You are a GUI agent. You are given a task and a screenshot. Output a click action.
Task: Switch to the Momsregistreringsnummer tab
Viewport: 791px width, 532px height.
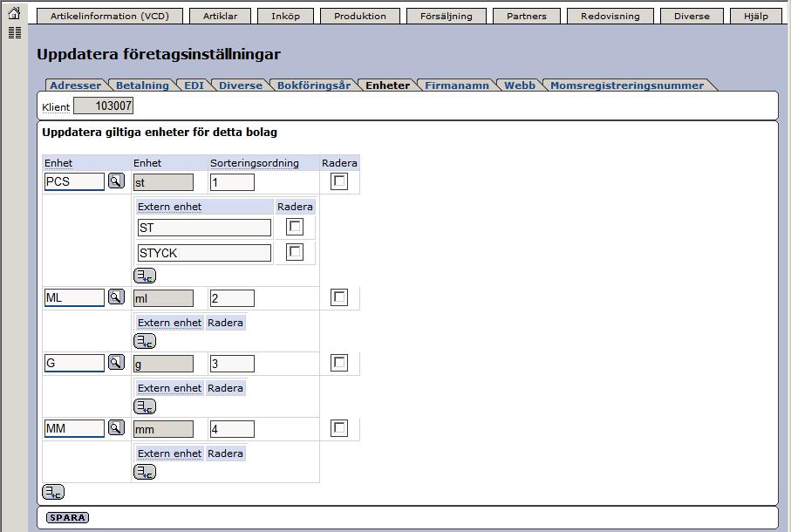click(627, 85)
